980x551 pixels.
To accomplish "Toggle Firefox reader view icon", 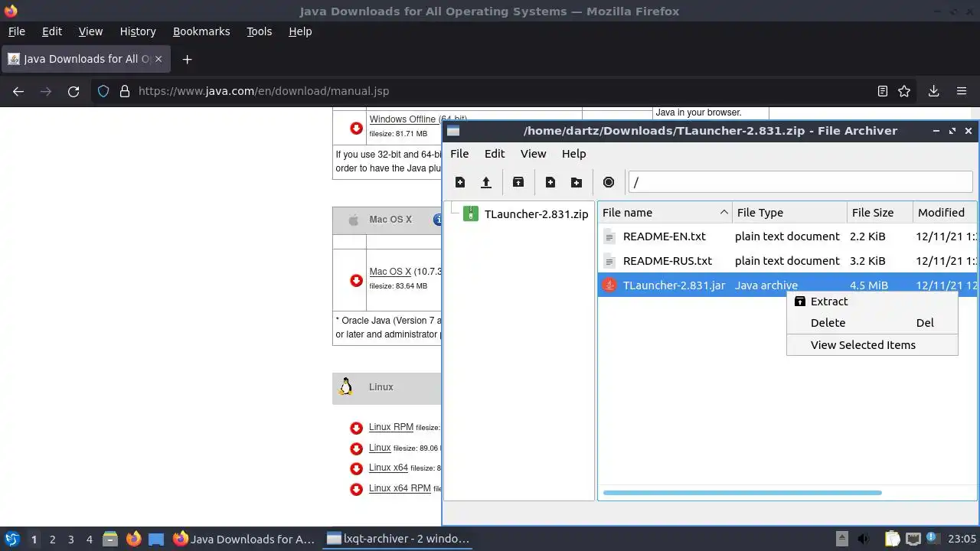I will [x=883, y=91].
